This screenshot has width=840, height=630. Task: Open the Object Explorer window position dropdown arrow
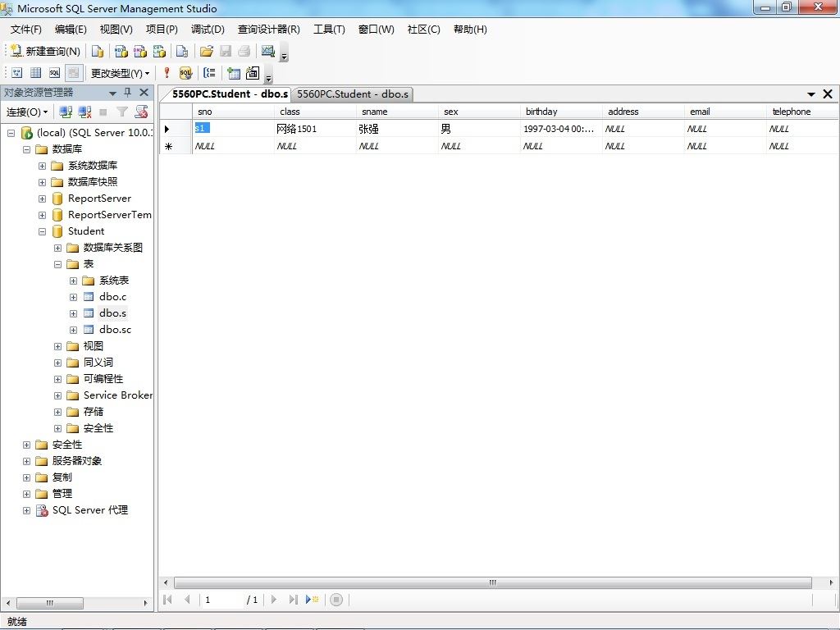(112, 94)
